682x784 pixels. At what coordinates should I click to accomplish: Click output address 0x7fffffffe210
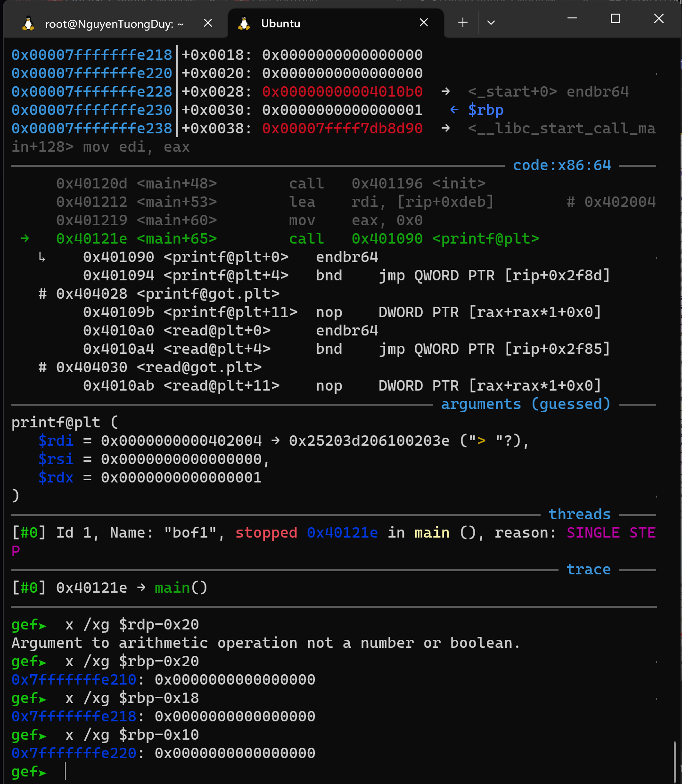tap(74, 680)
